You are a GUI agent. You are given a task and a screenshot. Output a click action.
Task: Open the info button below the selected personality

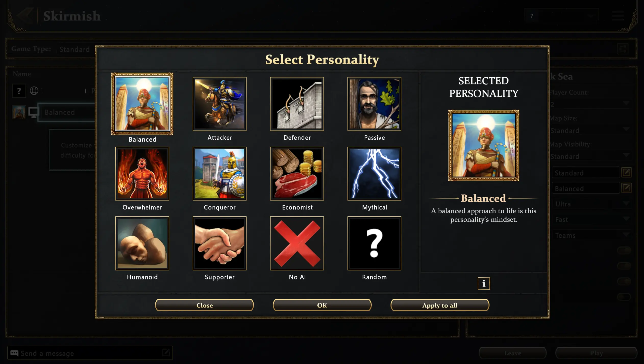[x=484, y=283]
